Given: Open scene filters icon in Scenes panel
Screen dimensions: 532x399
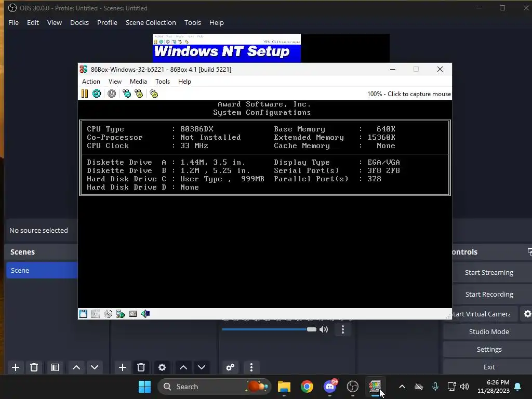Looking at the screenshot, I should [x=55, y=367].
